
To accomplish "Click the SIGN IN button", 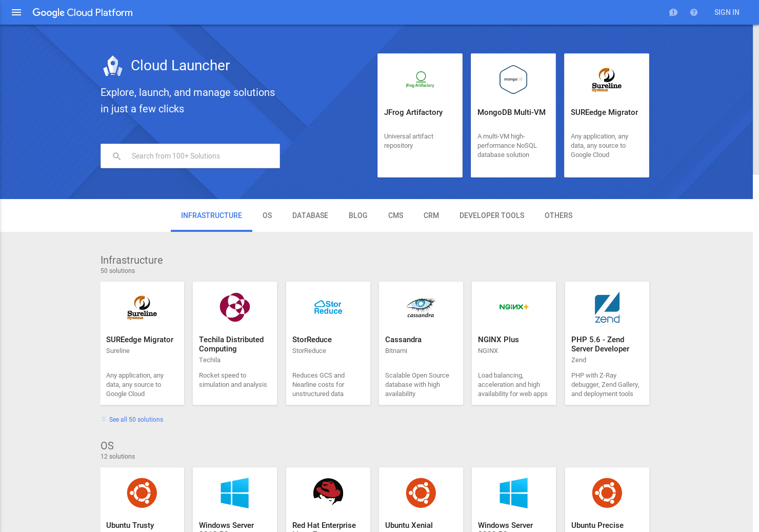I will pyautogui.click(x=727, y=12).
